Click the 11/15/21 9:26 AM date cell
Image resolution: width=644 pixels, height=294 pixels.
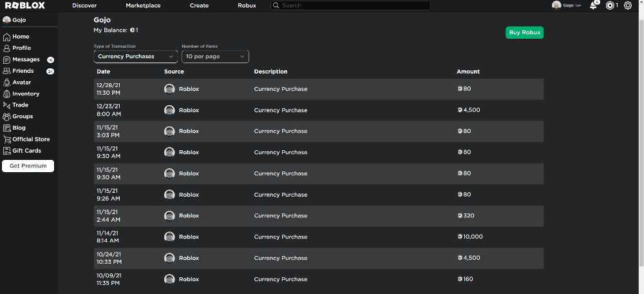(x=108, y=195)
